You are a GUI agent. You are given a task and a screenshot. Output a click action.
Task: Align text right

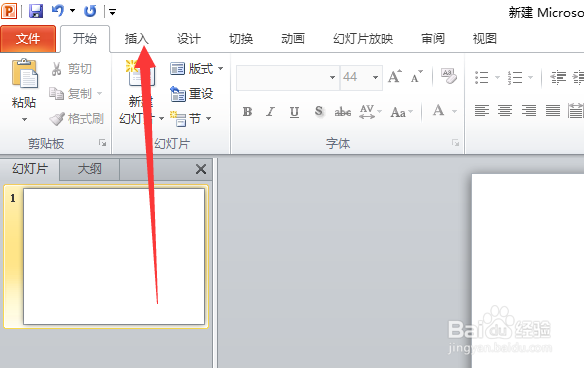(529, 111)
